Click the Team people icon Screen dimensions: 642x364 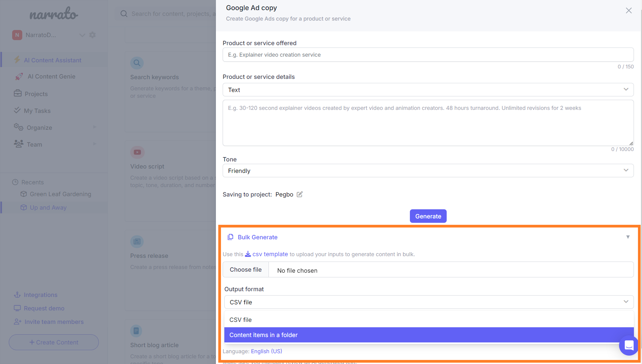click(19, 144)
